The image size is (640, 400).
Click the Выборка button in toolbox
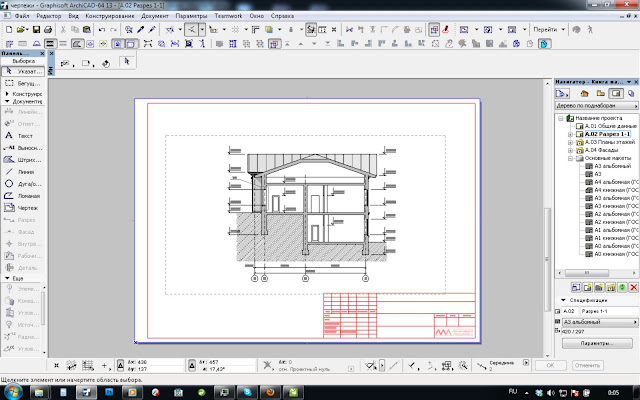[x=23, y=61]
